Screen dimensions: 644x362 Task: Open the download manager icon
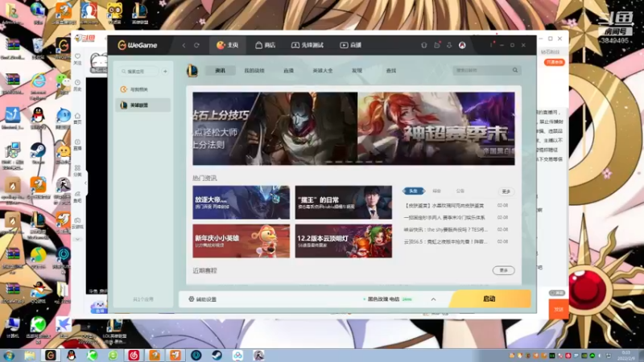(449, 45)
